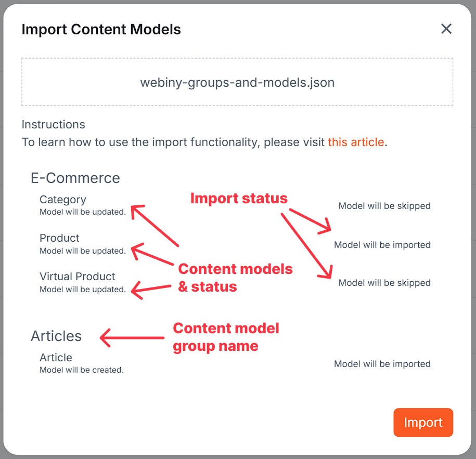Select the Virtual Product content model
The height and width of the screenshot is (459, 476).
click(77, 277)
